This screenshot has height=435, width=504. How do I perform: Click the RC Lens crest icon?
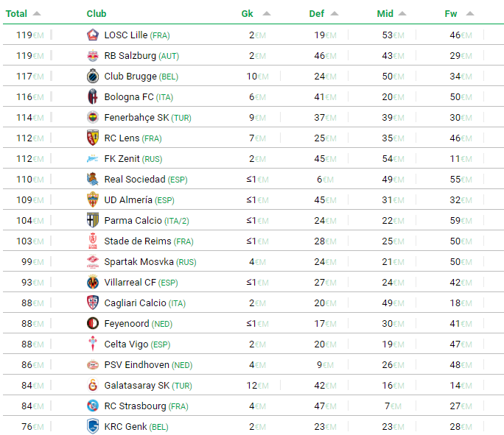point(93,138)
